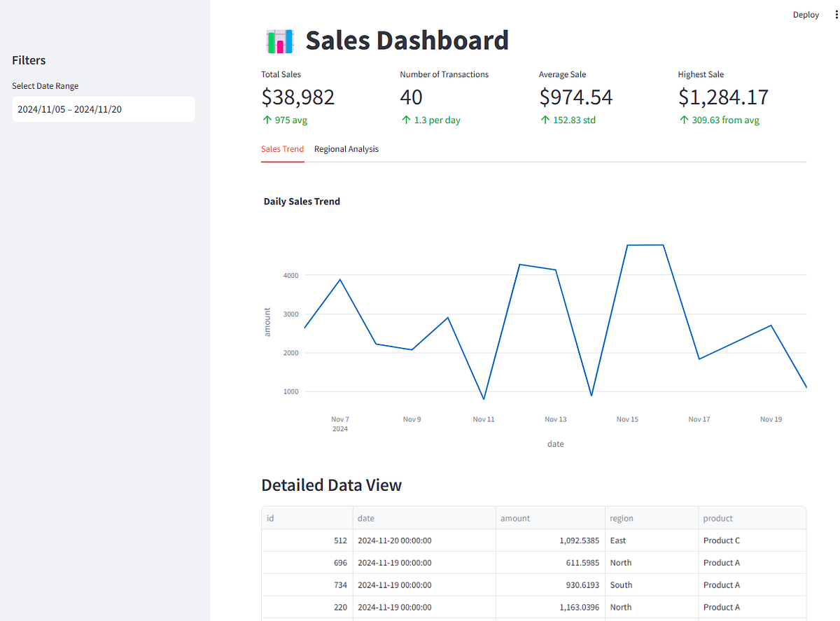
Task: Click the Daily Sales Trend chart title
Action: point(302,202)
